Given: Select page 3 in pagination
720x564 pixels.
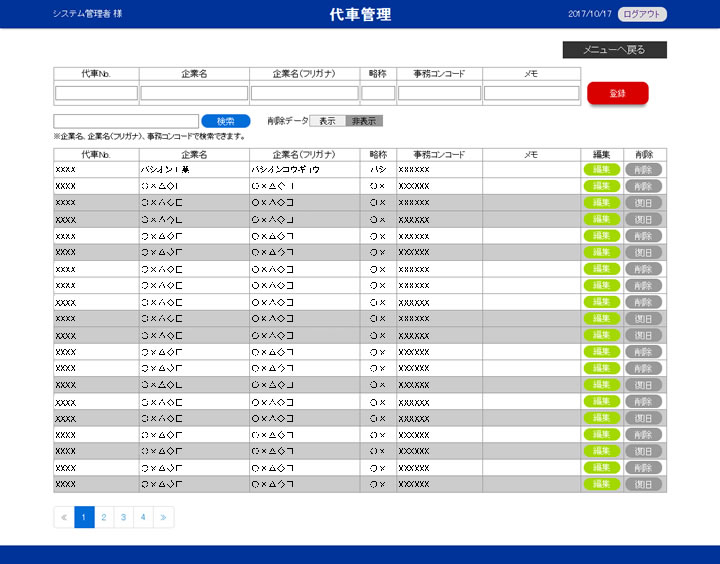Looking at the screenshot, I should coord(124,517).
